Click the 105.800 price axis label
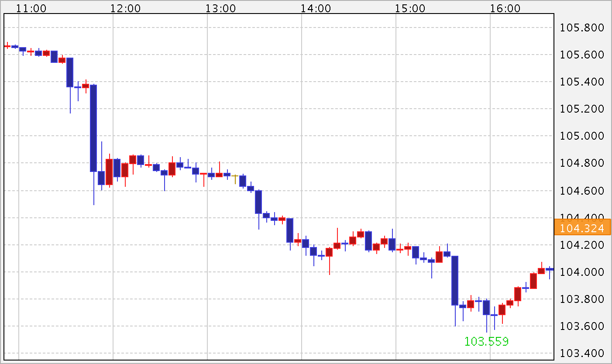 (x=582, y=28)
